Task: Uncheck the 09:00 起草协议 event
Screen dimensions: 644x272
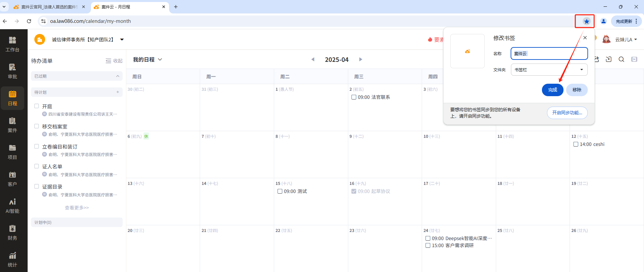Action: (x=354, y=191)
